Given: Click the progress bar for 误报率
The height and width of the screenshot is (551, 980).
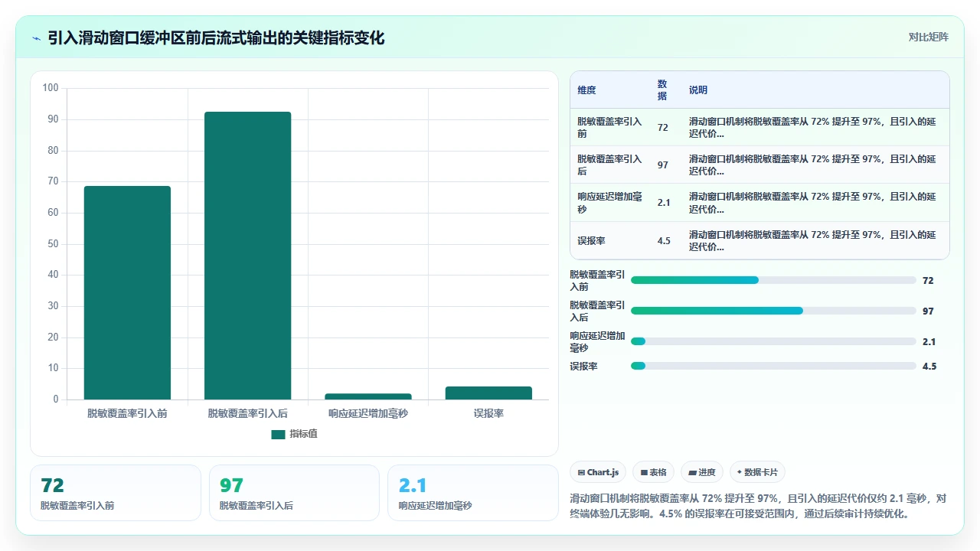Looking at the screenshot, I should (x=773, y=366).
